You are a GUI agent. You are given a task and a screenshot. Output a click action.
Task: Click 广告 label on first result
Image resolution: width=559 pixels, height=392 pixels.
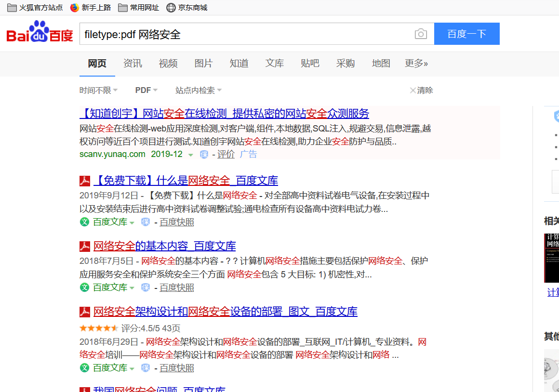(x=248, y=154)
